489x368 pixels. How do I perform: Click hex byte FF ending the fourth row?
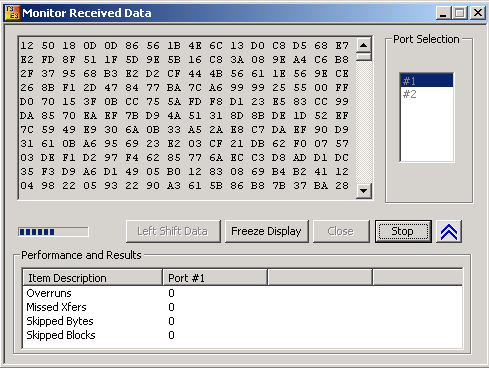pos(342,87)
